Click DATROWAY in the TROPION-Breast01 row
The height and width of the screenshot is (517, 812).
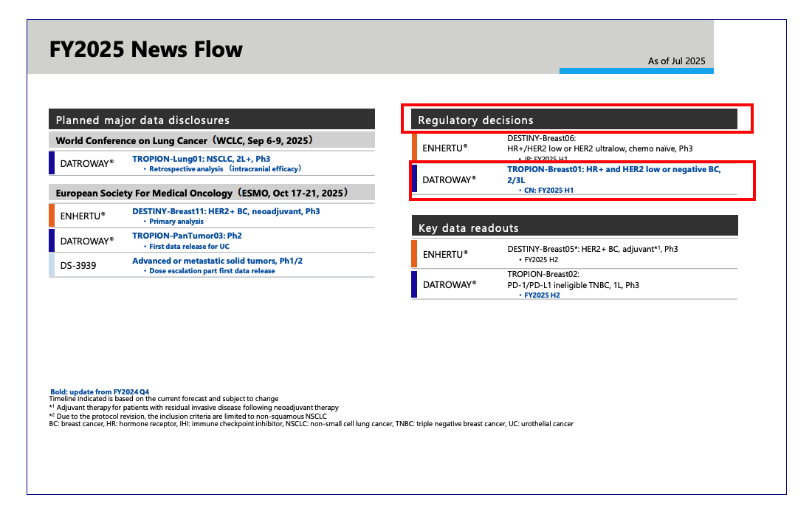pyautogui.click(x=449, y=179)
